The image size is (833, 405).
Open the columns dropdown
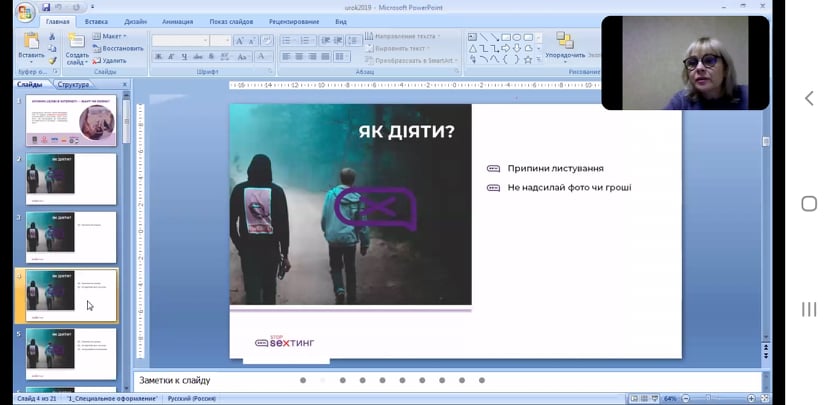[x=342, y=56]
